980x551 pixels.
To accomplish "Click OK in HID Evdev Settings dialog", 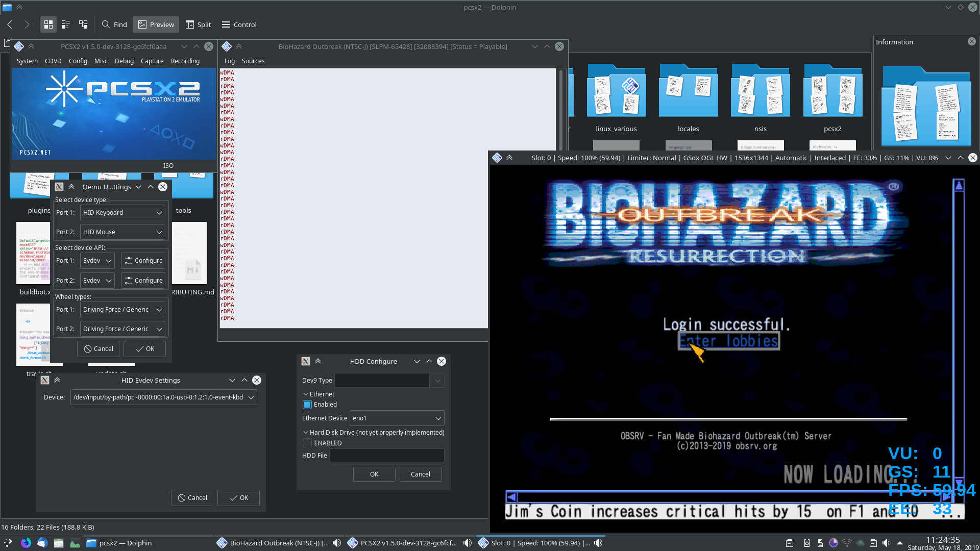I will click(239, 498).
